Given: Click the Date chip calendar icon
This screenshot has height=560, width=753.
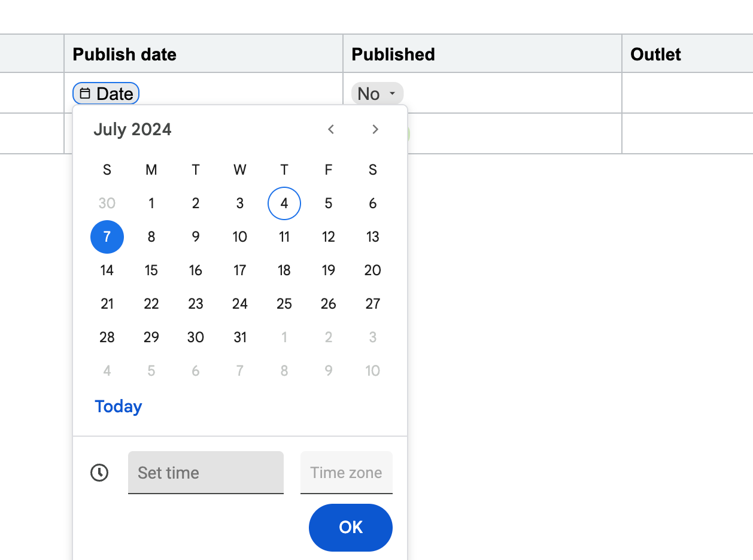Looking at the screenshot, I should [x=85, y=93].
